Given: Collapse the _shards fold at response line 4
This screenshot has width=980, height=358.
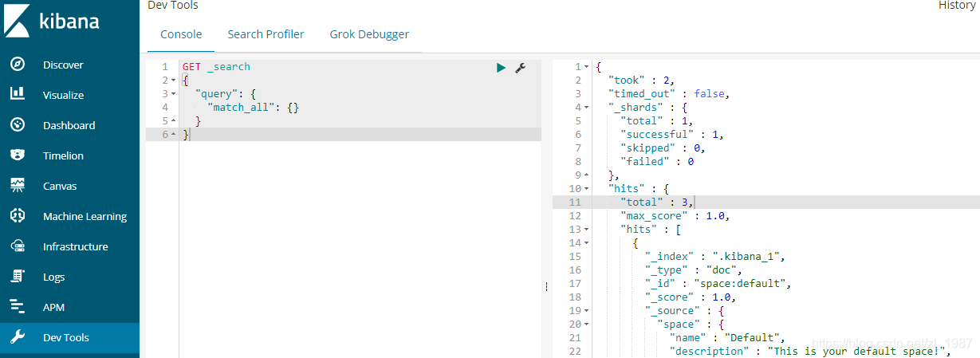Looking at the screenshot, I should tap(586, 108).
